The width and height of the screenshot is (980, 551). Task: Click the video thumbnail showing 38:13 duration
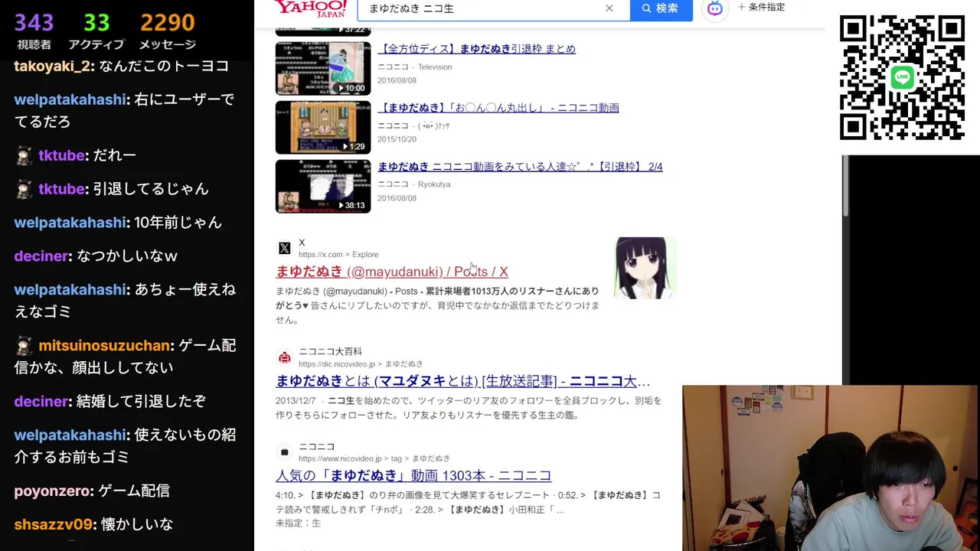[x=323, y=187]
